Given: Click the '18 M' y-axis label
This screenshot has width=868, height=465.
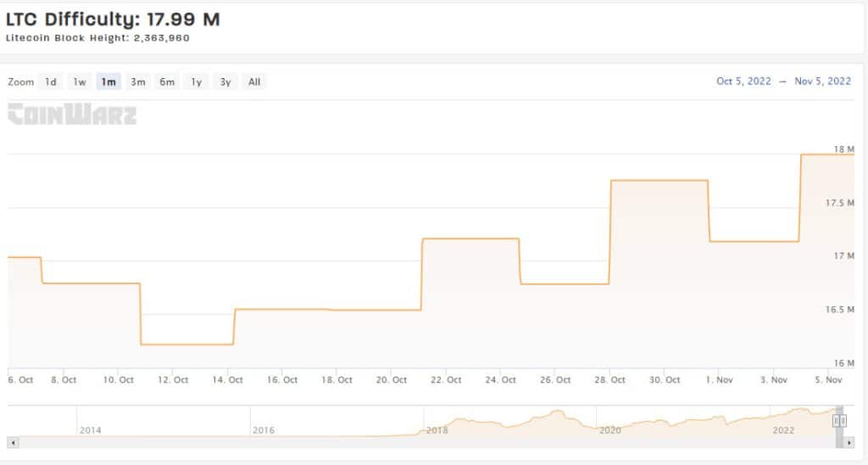Looking at the screenshot, I should tap(843, 149).
